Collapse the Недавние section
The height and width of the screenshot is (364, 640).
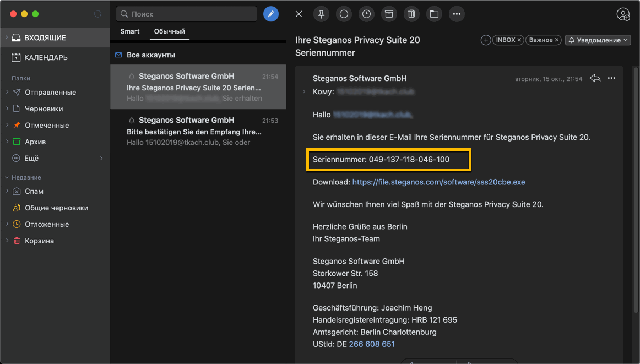[7, 177]
